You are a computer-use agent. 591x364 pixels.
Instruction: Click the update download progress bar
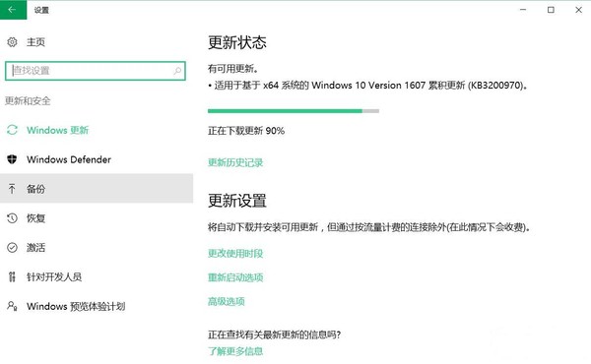[294, 111]
